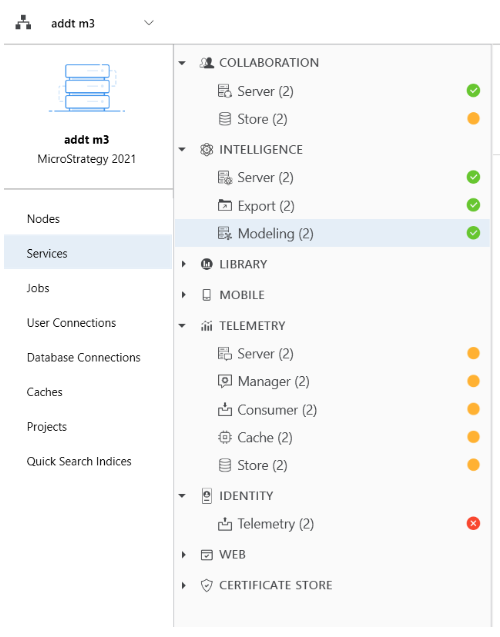Collapse the TELEMETRY section
This screenshot has height=637, width=500.
pyautogui.click(x=182, y=325)
